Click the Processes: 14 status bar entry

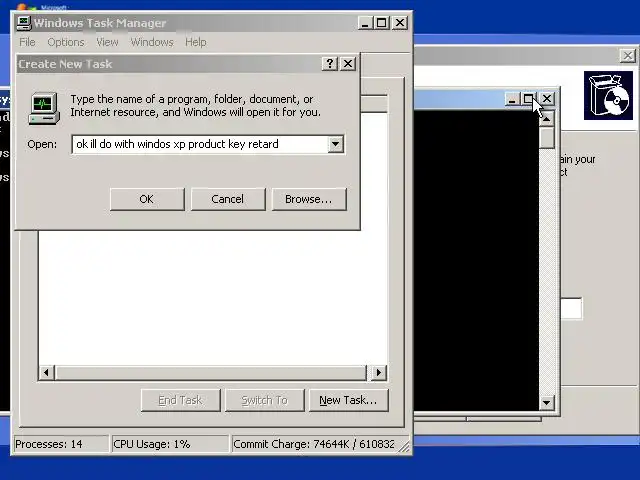pyautogui.click(x=61, y=444)
